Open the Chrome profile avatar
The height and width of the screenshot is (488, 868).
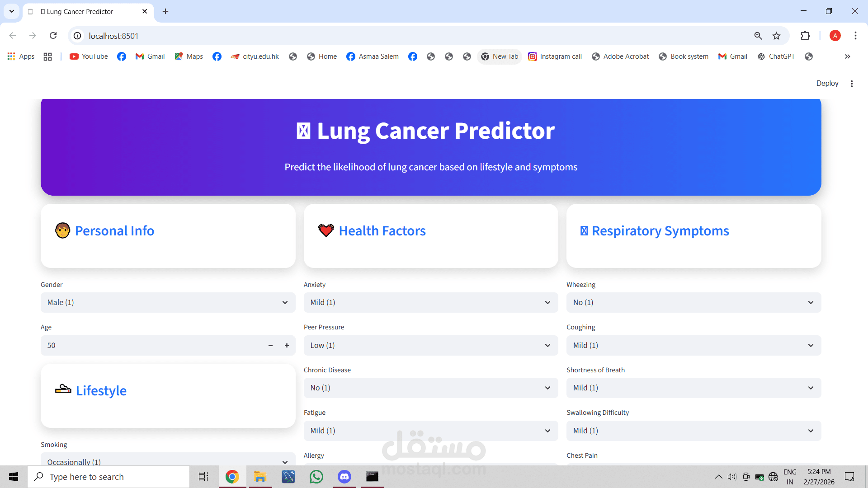click(835, 36)
